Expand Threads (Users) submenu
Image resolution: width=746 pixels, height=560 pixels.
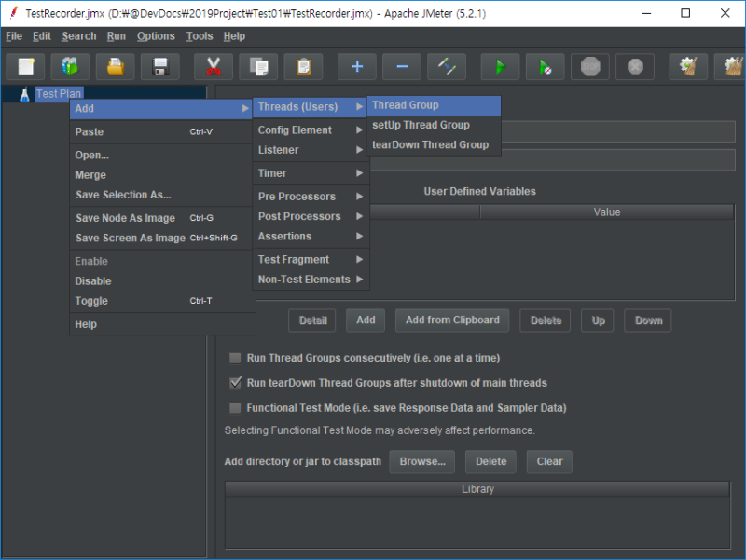pos(310,107)
